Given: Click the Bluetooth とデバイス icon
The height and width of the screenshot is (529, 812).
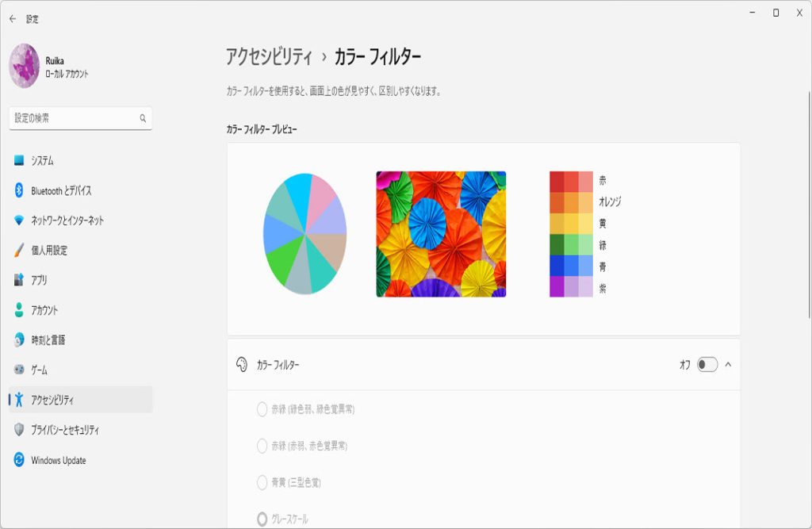Looking at the screenshot, I should coord(19,190).
